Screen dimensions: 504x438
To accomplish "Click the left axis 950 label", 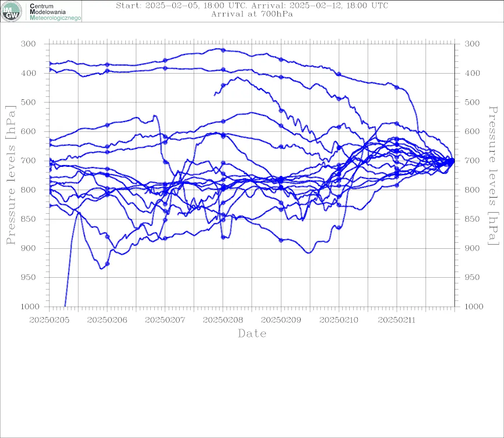I will (28, 277).
